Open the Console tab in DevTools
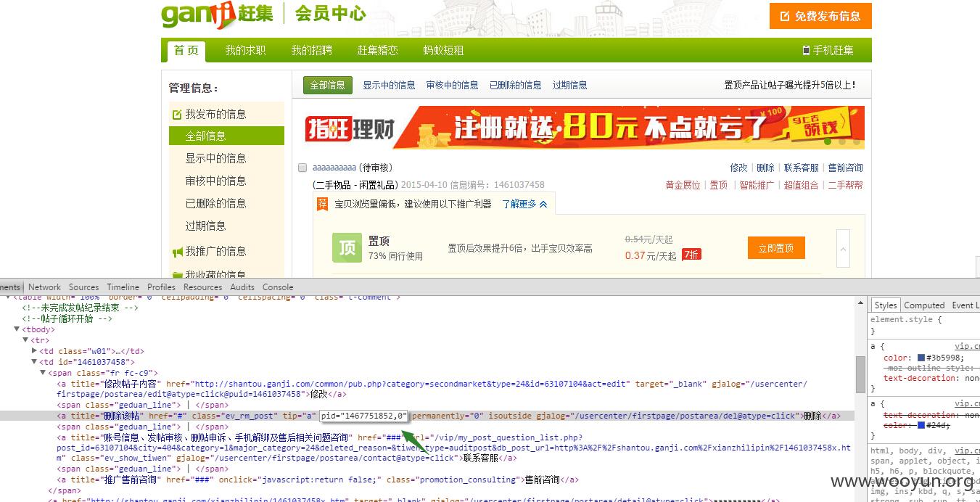 [x=278, y=287]
